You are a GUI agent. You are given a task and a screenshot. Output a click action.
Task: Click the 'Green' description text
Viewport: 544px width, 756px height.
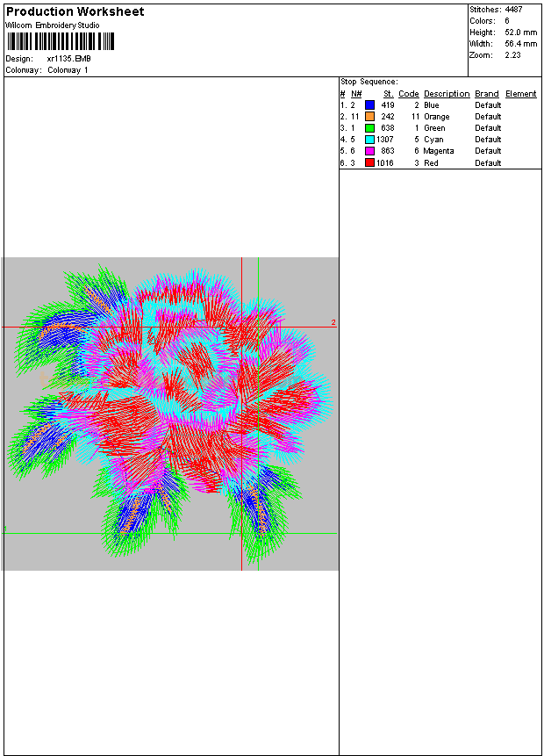[x=434, y=128]
